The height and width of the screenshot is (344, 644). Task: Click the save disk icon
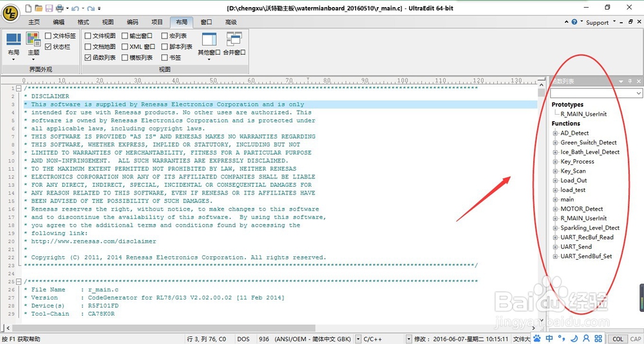point(49,8)
